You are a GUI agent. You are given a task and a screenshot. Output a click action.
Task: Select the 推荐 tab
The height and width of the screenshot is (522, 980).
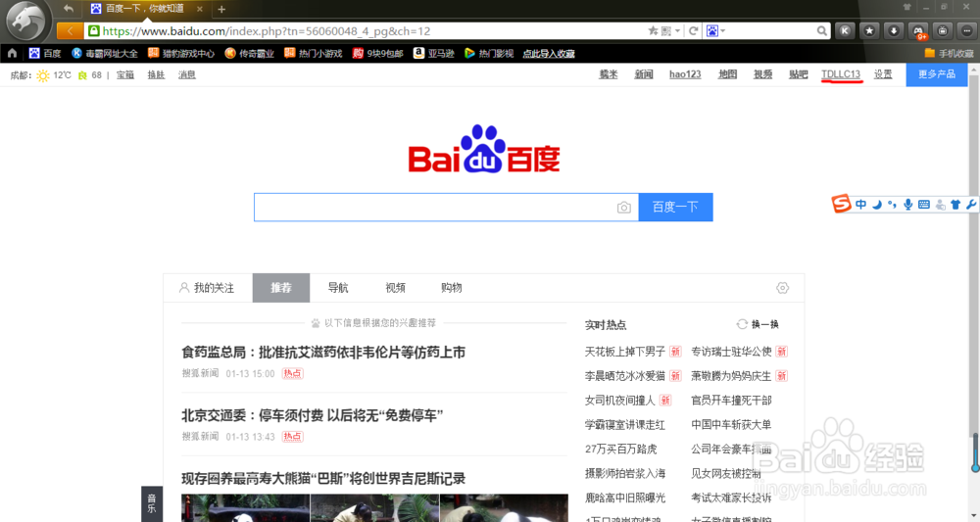click(281, 288)
